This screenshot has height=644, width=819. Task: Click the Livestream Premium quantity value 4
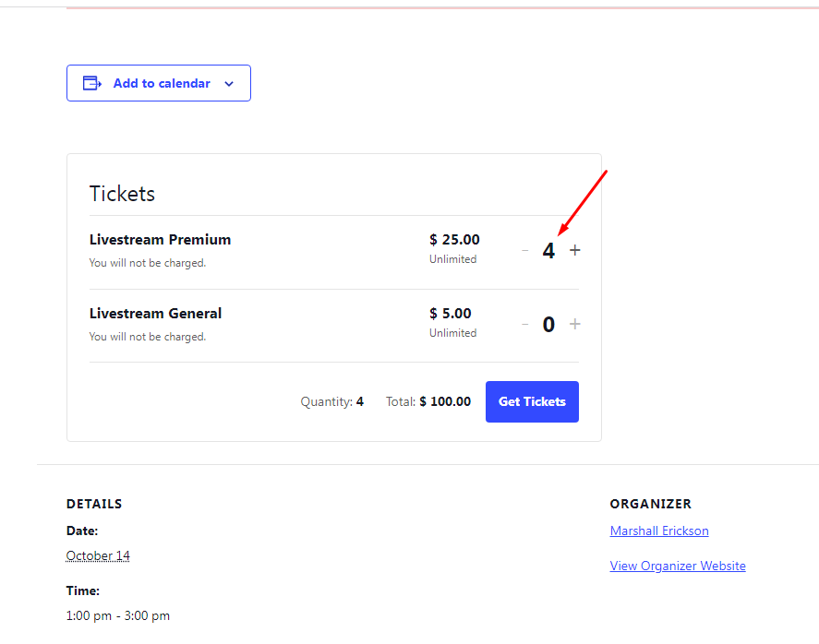click(x=548, y=251)
